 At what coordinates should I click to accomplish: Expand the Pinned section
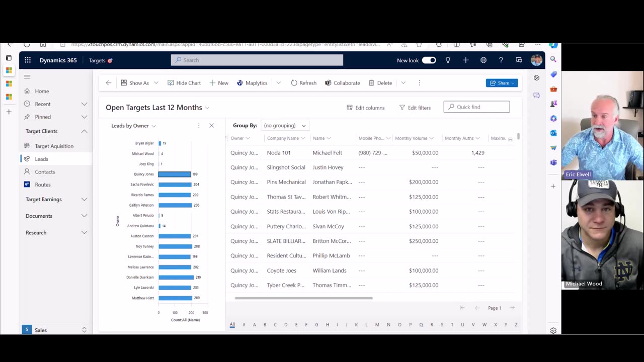pos(84,117)
